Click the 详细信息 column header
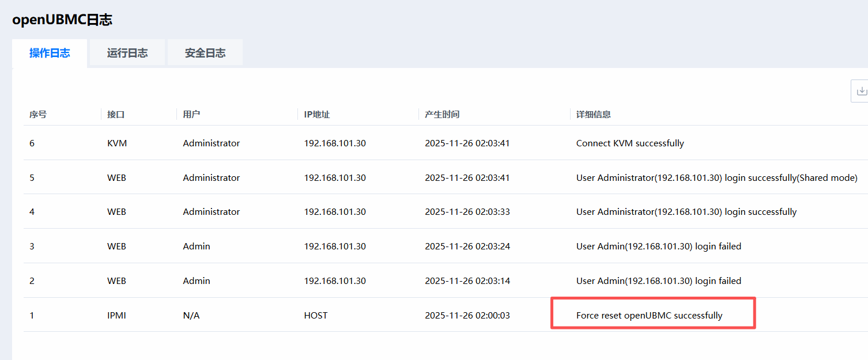The image size is (868, 360). (594, 115)
